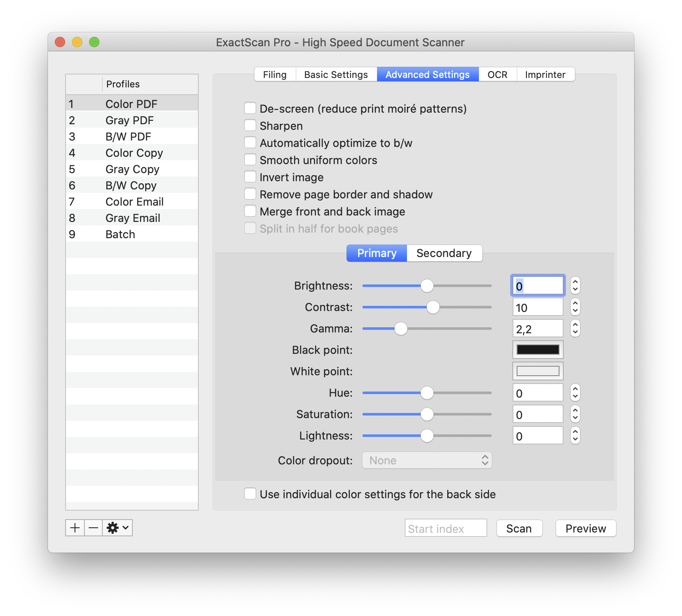Open the gear actions menu below the profiles list
The image size is (682, 616).
(x=117, y=528)
